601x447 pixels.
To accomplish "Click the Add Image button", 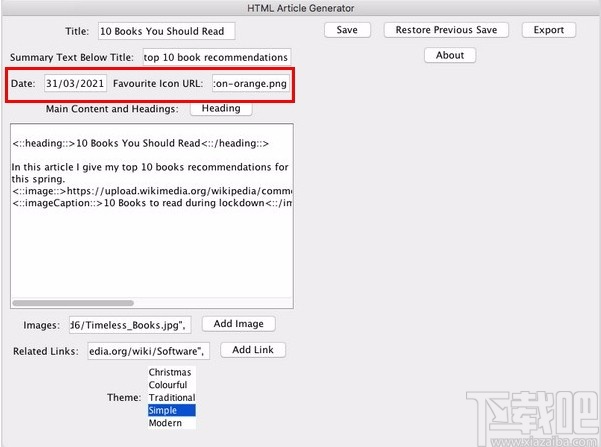I will pyautogui.click(x=238, y=324).
